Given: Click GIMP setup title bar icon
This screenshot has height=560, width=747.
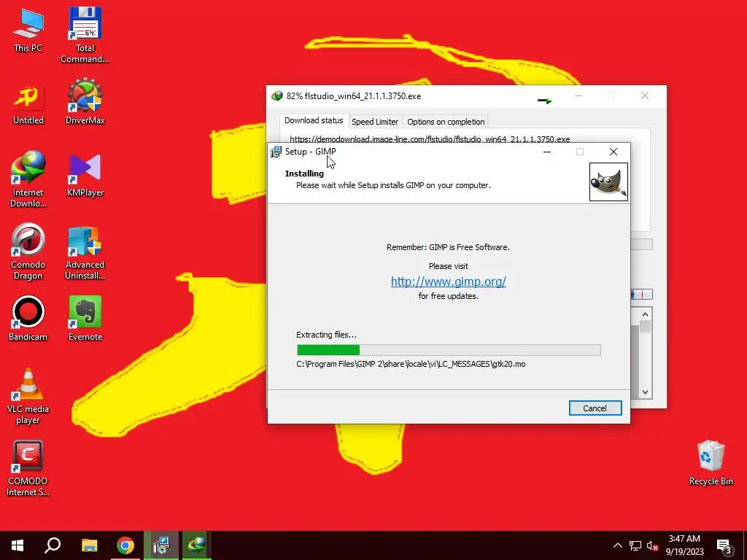Looking at the screenshot, I should [276, 152].
